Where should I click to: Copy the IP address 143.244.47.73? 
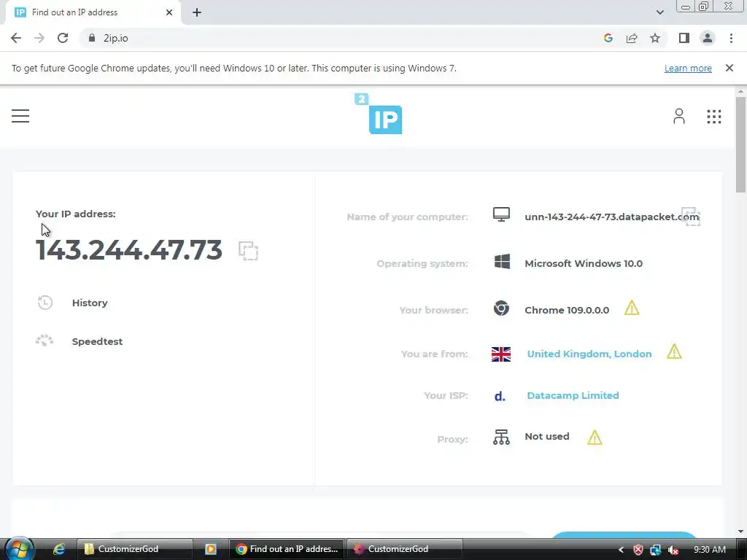click(248, 251)
